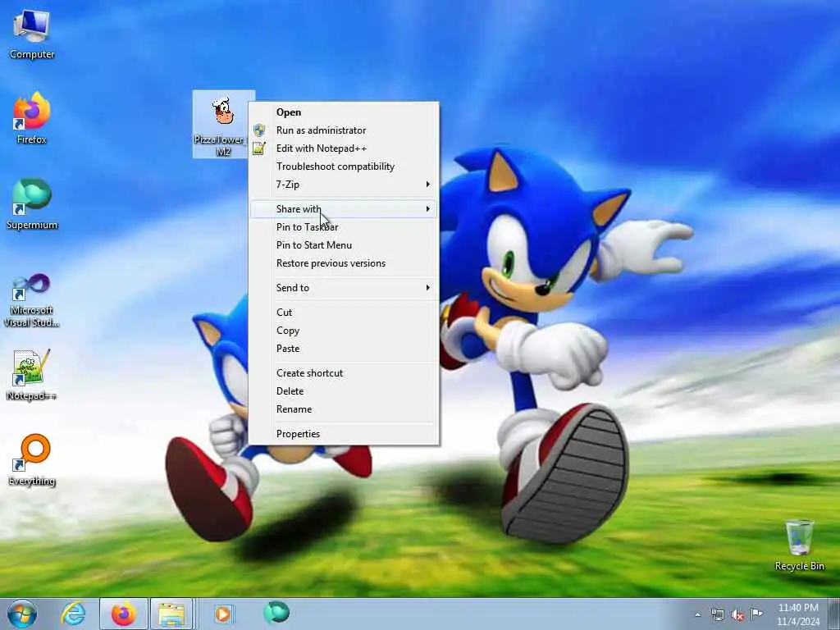Select the Firefox desktop shortcut
The width and height of the screenshot is (840, 630).
(32, 118)
